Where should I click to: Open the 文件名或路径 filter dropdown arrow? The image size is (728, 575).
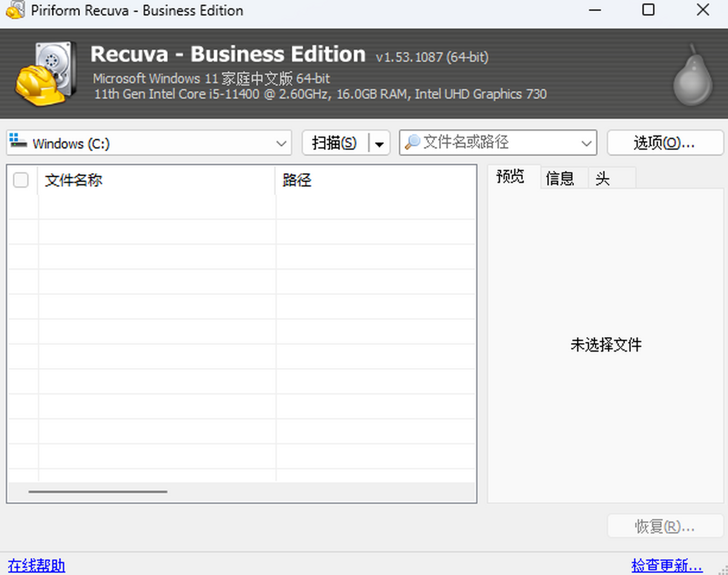[x=586, y=143]
